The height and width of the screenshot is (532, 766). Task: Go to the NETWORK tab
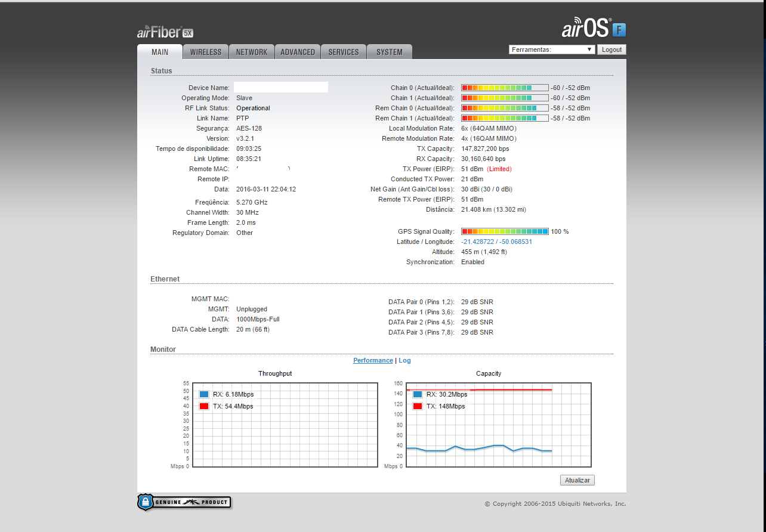[x=252, y=52]
